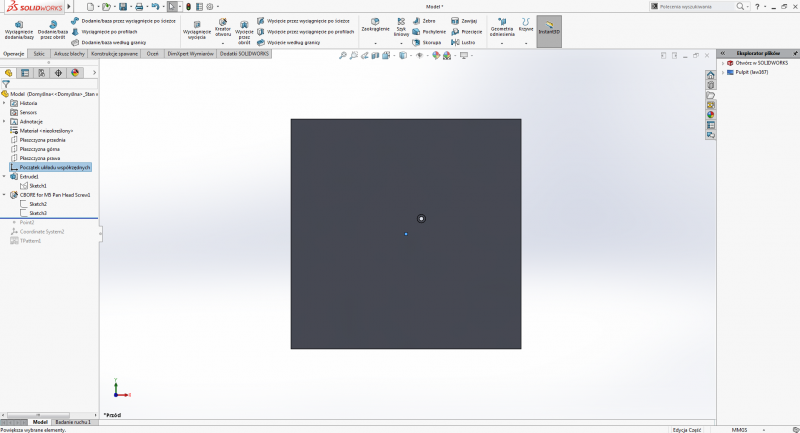Select the Zaokrąglenie fillet tool
This screenshot has height=433, width=800.
[x=375, y=26]
